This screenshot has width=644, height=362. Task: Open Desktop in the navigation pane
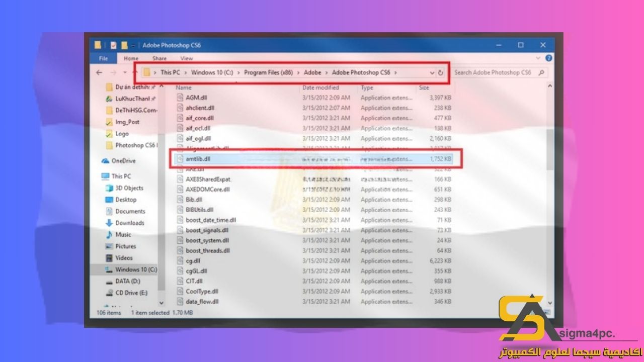pos(121,200)
